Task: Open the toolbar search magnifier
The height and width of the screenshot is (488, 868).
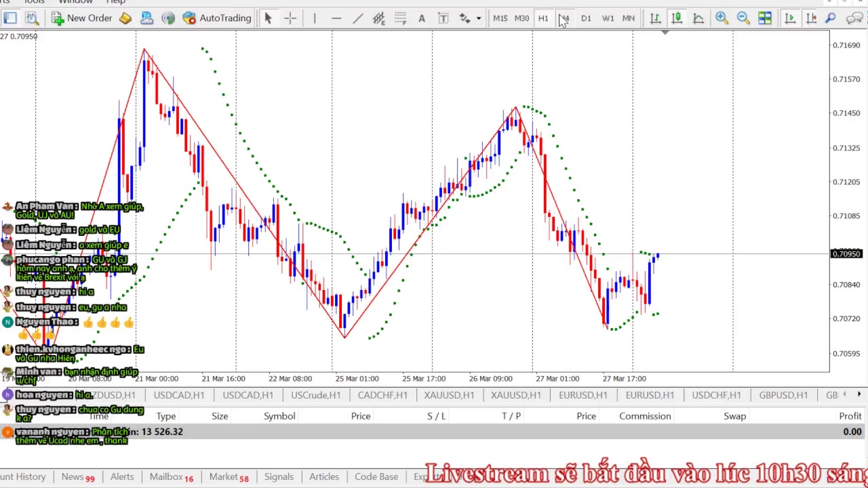Action: coord(831,18)
